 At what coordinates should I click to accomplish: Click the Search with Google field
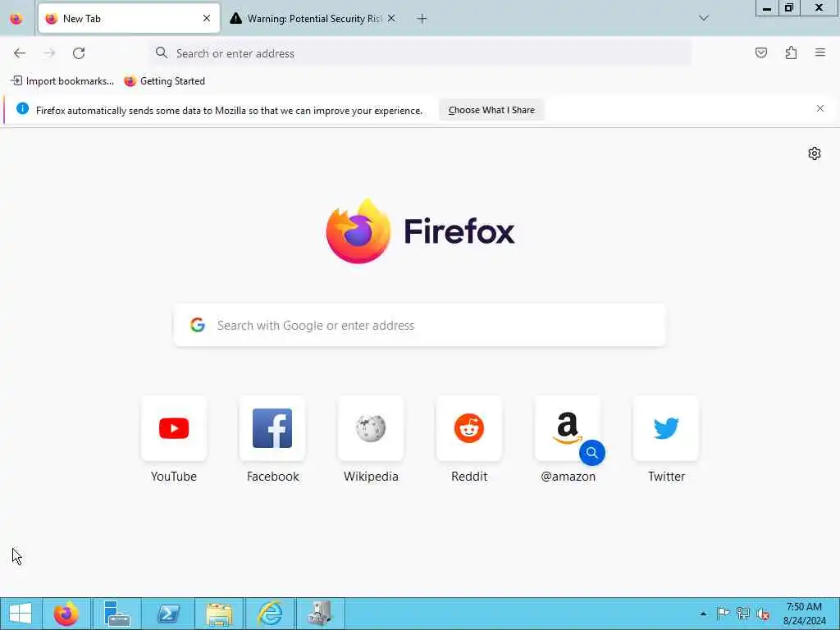coord(420,325)
